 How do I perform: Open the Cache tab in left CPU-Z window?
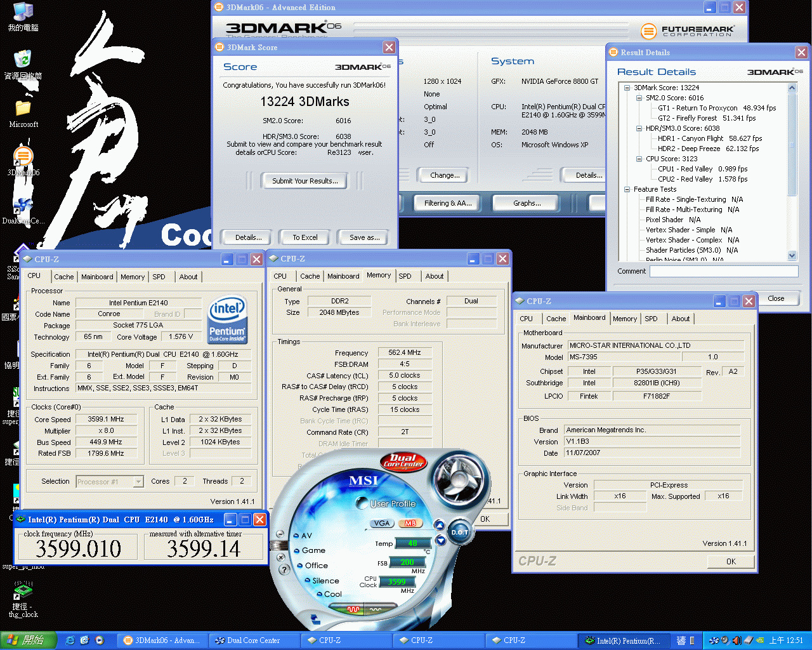(x=63, y=277)
